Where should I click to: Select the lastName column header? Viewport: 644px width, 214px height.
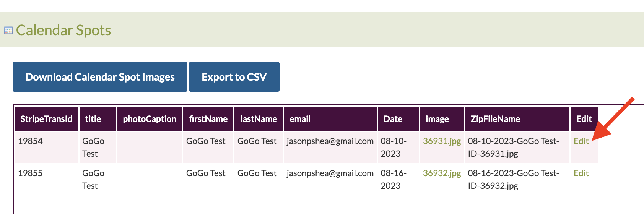click(x=259, y=119)
